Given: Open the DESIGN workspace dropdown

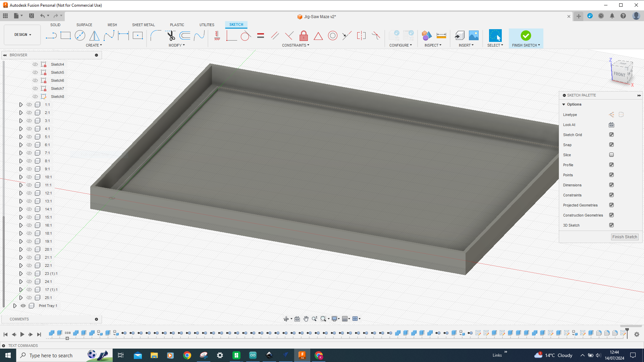Looking at the screenshot, I should point(22,35).
